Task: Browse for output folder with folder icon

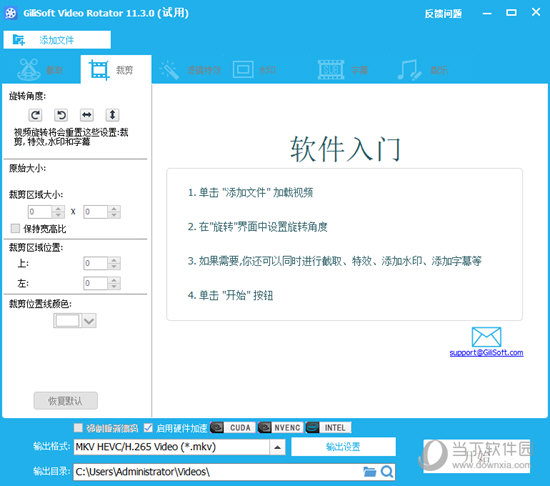Action: coord(369,472)
